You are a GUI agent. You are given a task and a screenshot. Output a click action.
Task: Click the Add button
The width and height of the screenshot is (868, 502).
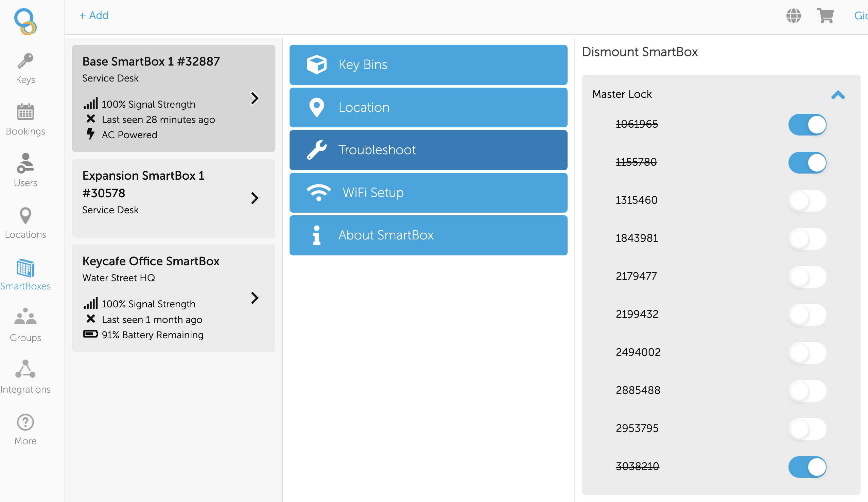(94, 16)
